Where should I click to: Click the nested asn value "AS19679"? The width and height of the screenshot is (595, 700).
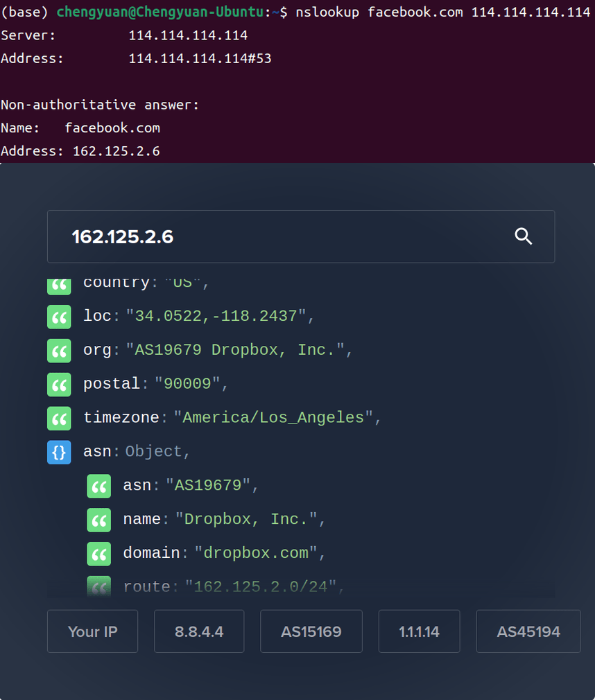(208, 485)
